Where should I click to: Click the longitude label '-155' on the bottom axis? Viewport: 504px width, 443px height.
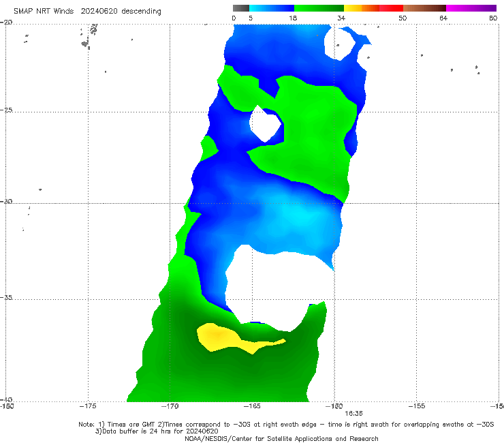[417, 406]
